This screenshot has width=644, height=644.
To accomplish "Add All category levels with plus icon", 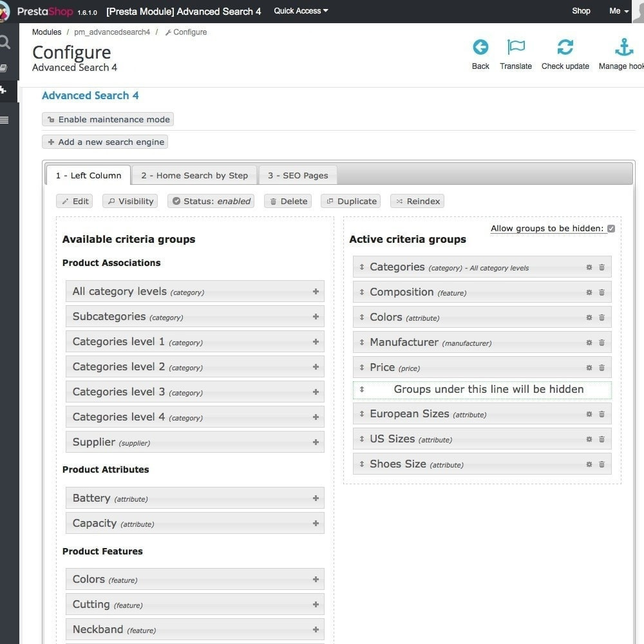I will coord(316,291).
